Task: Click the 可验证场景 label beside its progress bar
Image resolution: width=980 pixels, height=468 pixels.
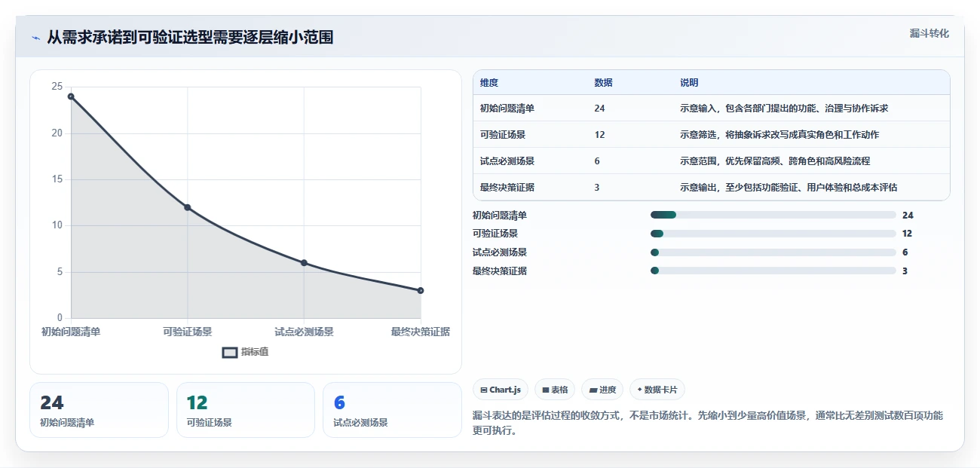Action: (x=495, y=234)
